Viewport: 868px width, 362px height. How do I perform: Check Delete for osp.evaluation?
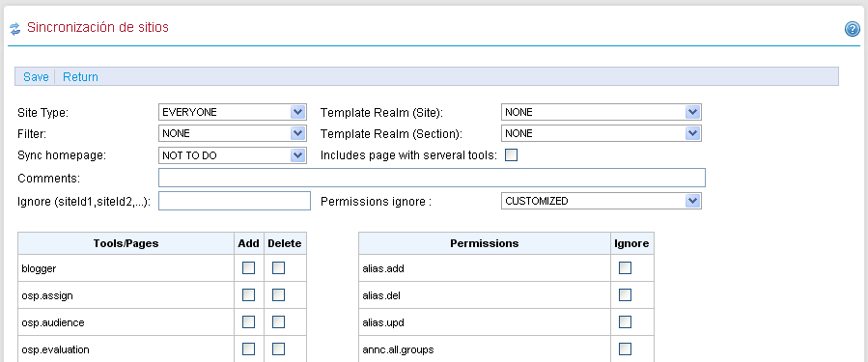278,348
